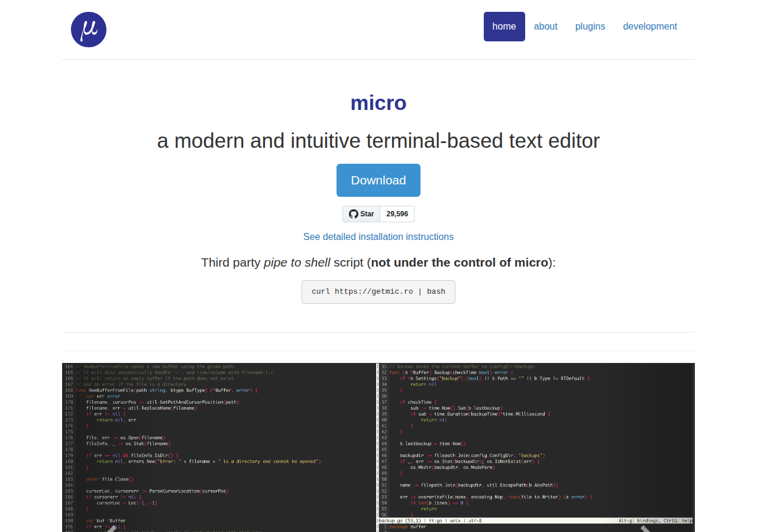Star the project via GitHub Star button
The height and width of the screenshot is (532, 757).
pyautogui.click(x=361, y=214)
